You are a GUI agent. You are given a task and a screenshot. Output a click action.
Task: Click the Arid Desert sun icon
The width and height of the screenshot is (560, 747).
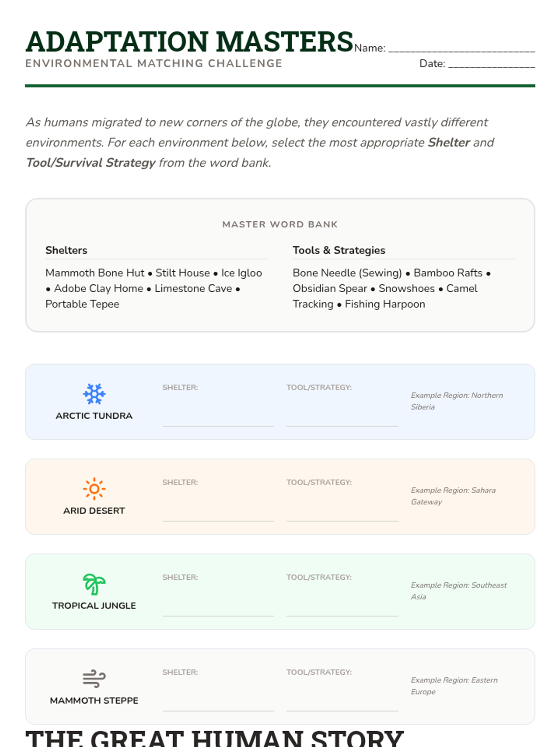coord(94,489)
